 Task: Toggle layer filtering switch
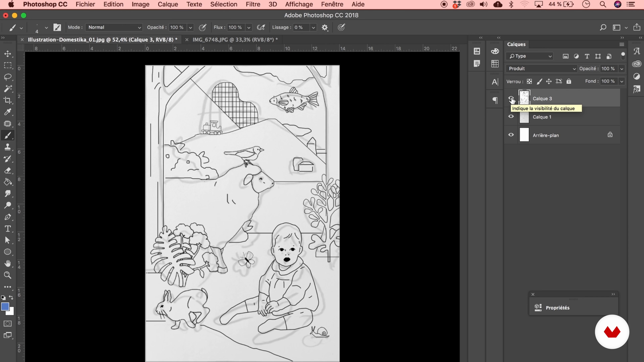(x=623, y=56)
